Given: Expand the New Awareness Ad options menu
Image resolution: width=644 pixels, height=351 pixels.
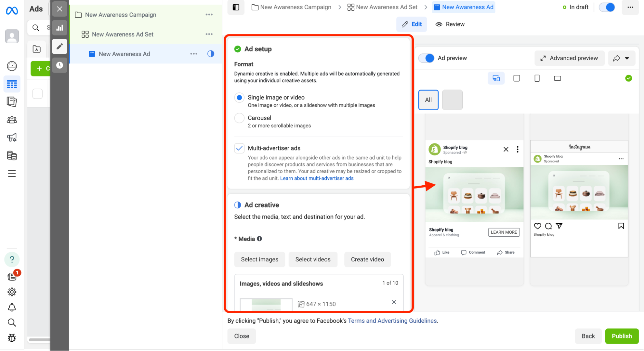Looking at the screenshot, I should [194, 54].
